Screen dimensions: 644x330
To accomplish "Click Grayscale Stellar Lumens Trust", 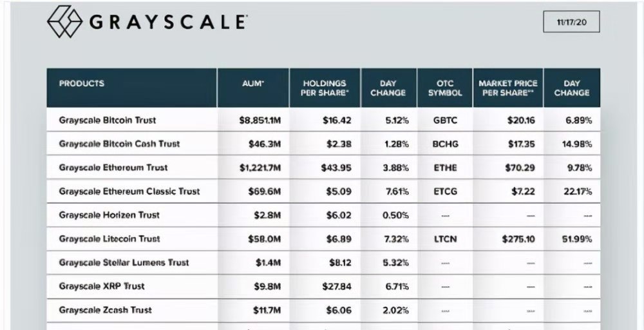I will pyautogui.click(x=123, y=262).
